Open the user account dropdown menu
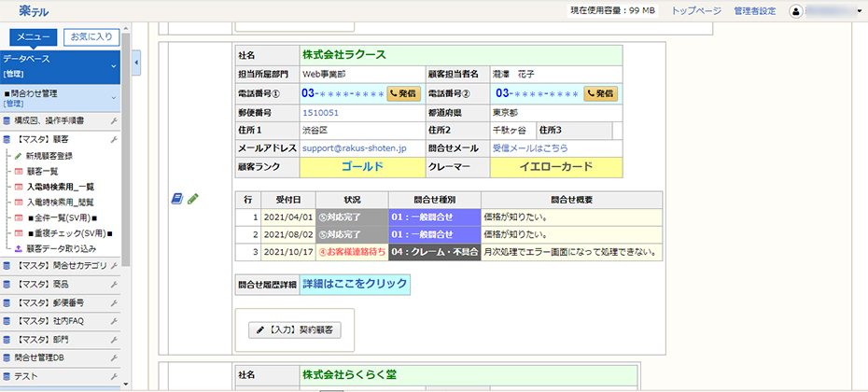The image size is (868, 392). point(827,11)
